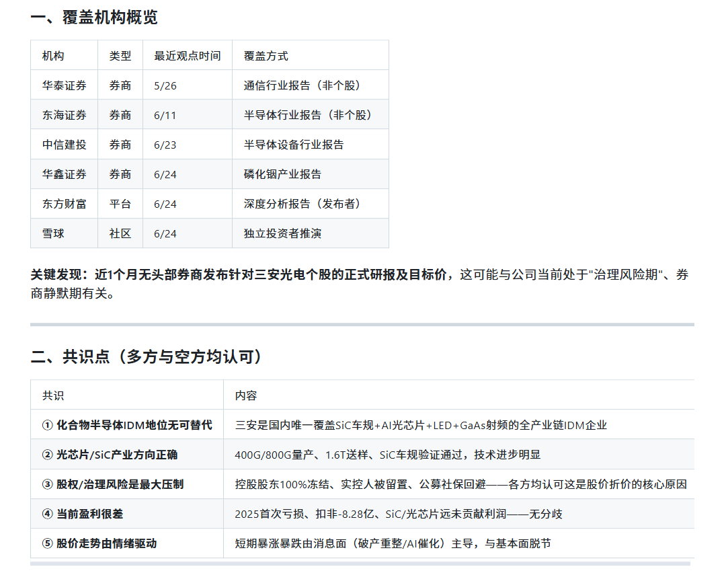Select the 东方财富 platform cell
The image size is (728, 573).
64,204
